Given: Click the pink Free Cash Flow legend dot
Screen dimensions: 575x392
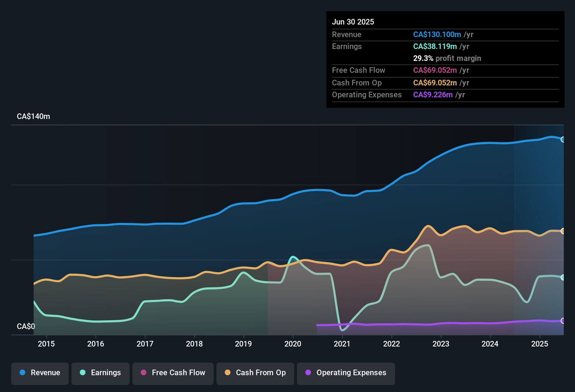Looking at the screenshot, I should (143, 373).
